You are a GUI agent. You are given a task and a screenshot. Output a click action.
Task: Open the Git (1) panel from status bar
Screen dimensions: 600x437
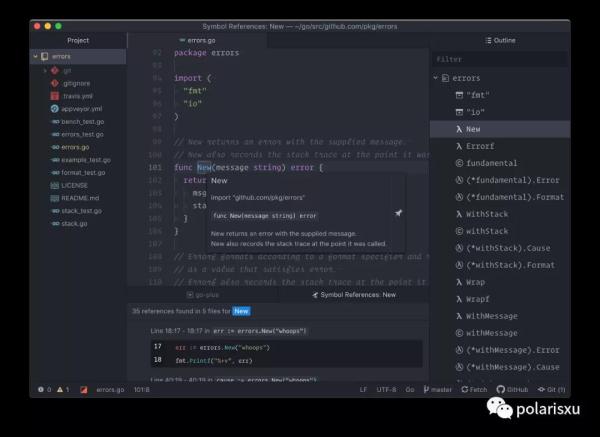click(551, 390)
